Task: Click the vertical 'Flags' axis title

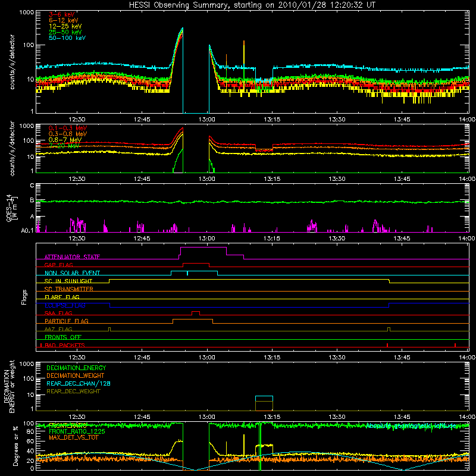Action: (x=24, y=297)
